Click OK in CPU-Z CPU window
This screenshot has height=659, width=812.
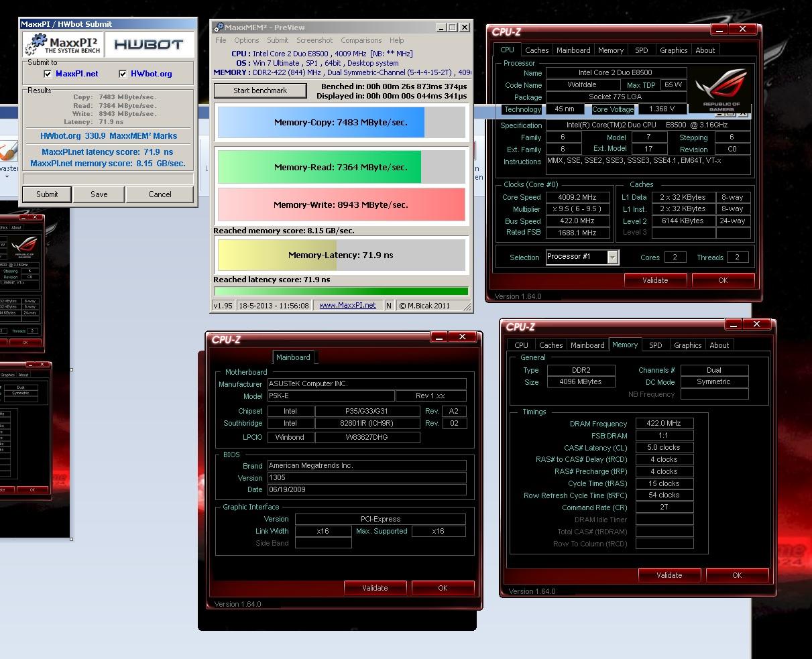point(723,280)
